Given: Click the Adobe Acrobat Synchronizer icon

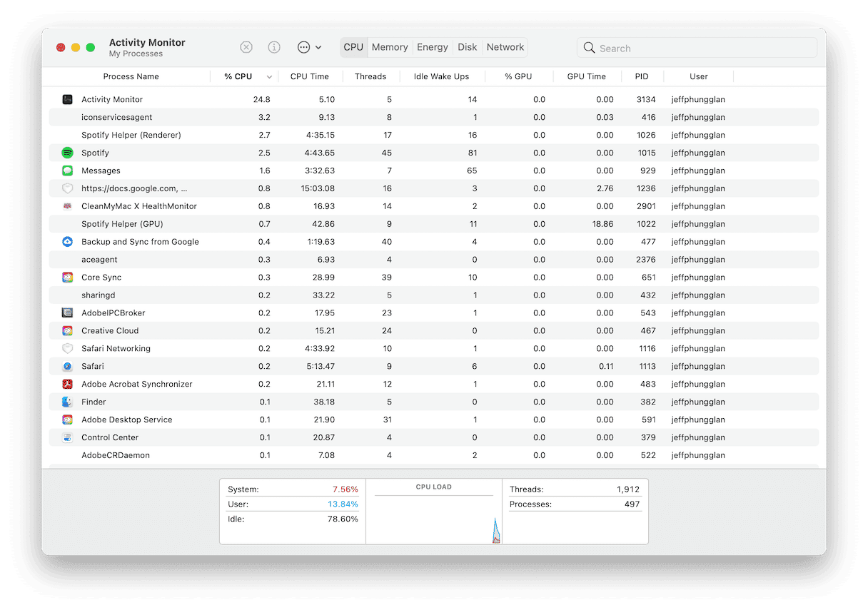Looking at the screenshot, I should tap(68, 384).
